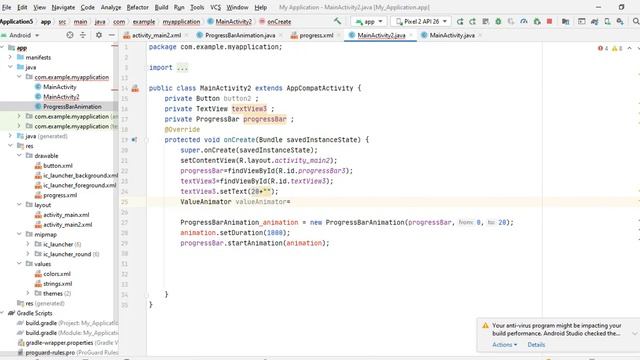This screenshot has width=640, height=360.
Task: Click the run with coverage icon
Action: tap(511, 21)
